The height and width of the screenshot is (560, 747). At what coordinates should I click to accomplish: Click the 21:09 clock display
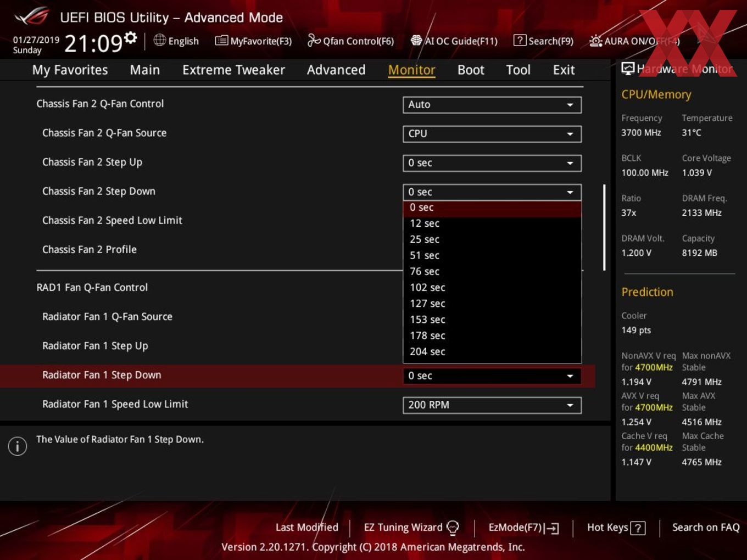[x=93, y=43]
